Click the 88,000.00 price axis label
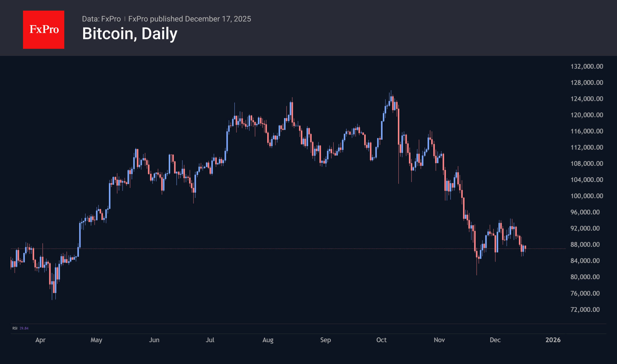This screenshot has height=364, width=617. (x=585, y=245)
